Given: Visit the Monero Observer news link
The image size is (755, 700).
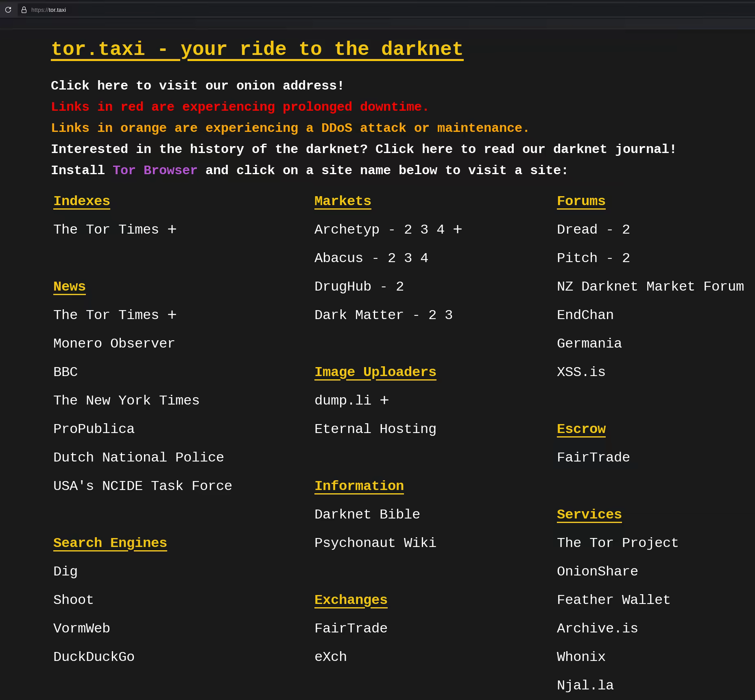Looking at the screenshot, I should pos(114,343).
